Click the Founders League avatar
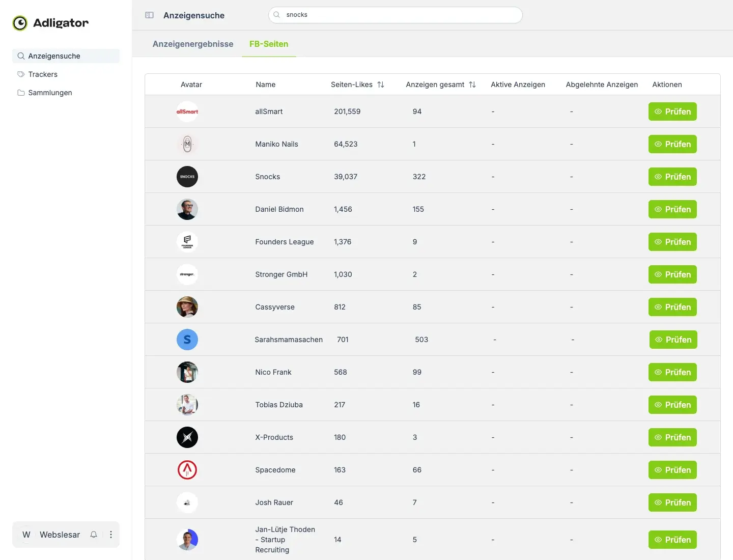 tap(187, 242)
